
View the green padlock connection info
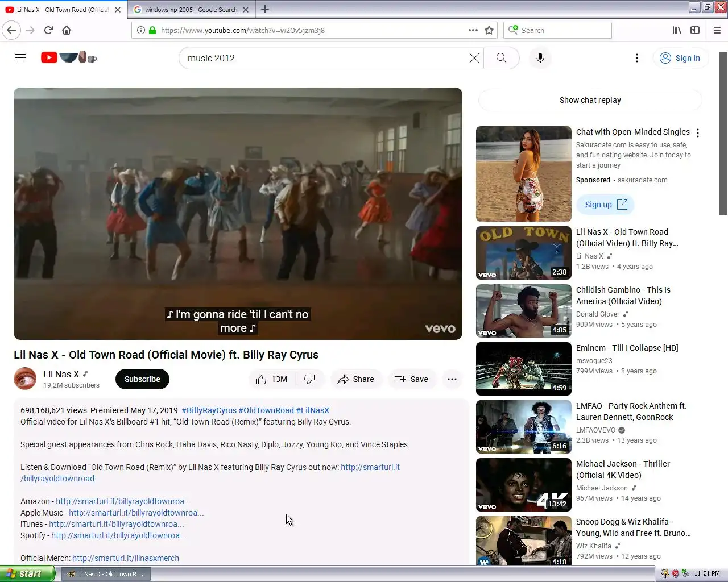pos(152,30)
